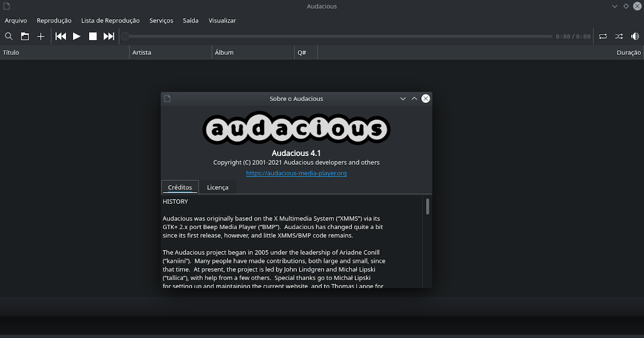Click the volume speaker icon
Viewport: 644px width, 338px height.
coord(635,36)
